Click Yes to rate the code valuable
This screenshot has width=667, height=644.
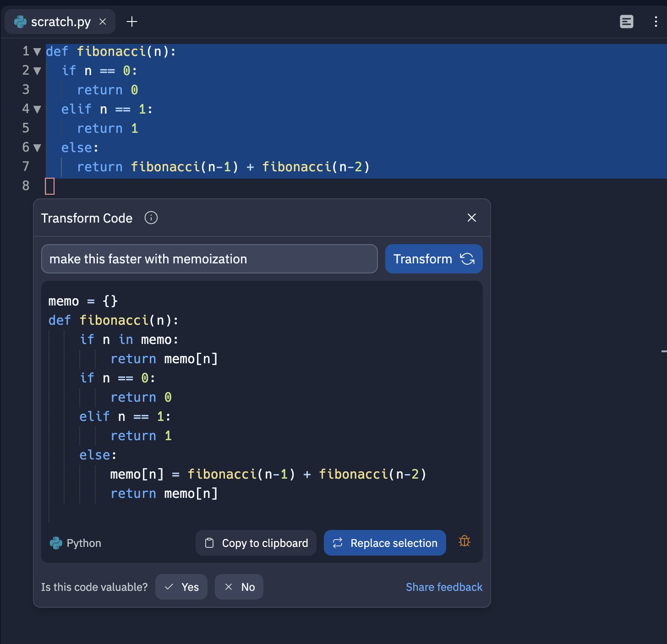pyautogui.click(x=181, y=587)
